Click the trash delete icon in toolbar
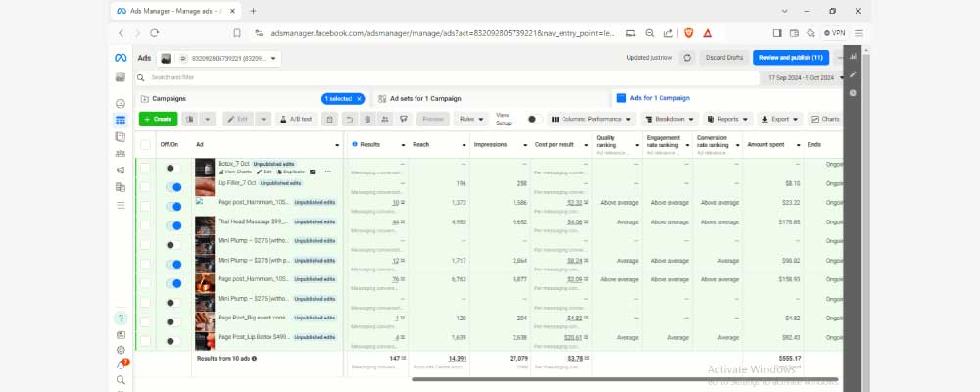 tap(367, 119)
